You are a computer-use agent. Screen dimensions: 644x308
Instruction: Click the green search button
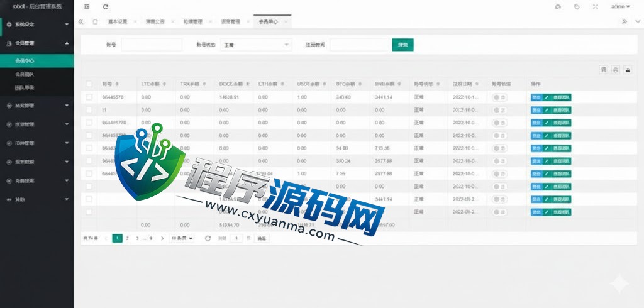[403, 45]
